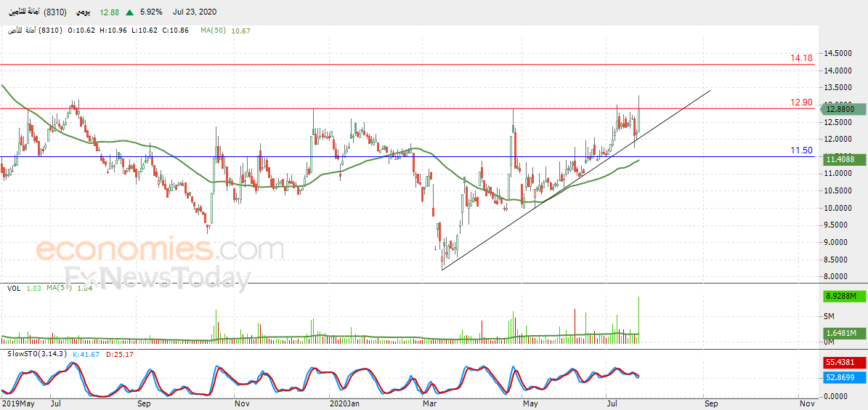Select the 8.9288M volume tag
The image size is (868, 410).
click(x=841, y=297)
